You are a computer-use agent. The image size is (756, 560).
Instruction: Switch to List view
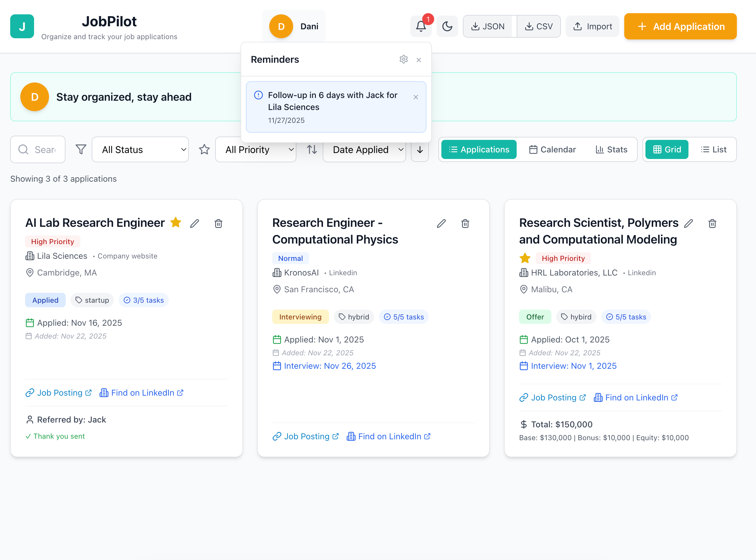tap(713, 149)
